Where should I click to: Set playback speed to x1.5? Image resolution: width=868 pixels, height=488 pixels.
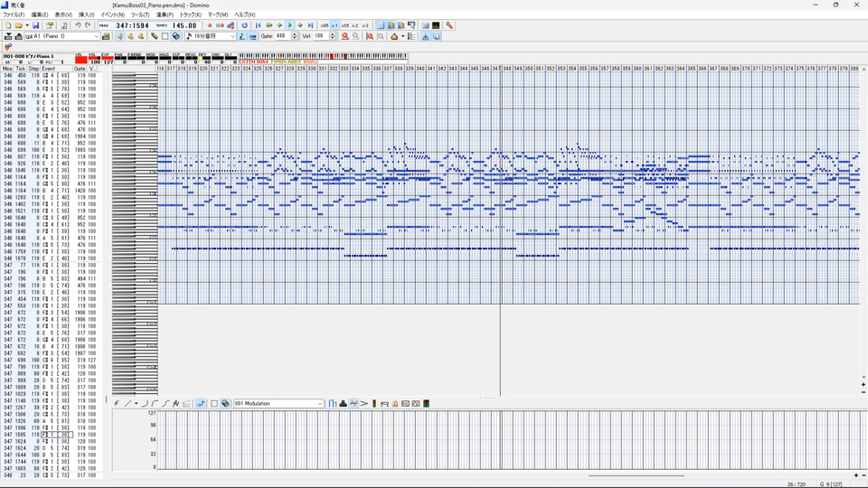(344, 25)
